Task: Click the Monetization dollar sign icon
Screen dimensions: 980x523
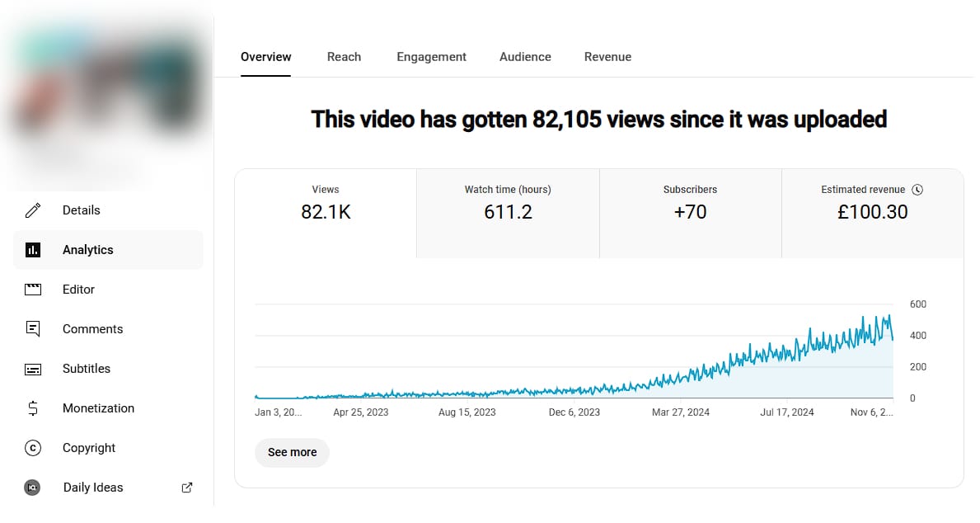Action: click(33, 408)
